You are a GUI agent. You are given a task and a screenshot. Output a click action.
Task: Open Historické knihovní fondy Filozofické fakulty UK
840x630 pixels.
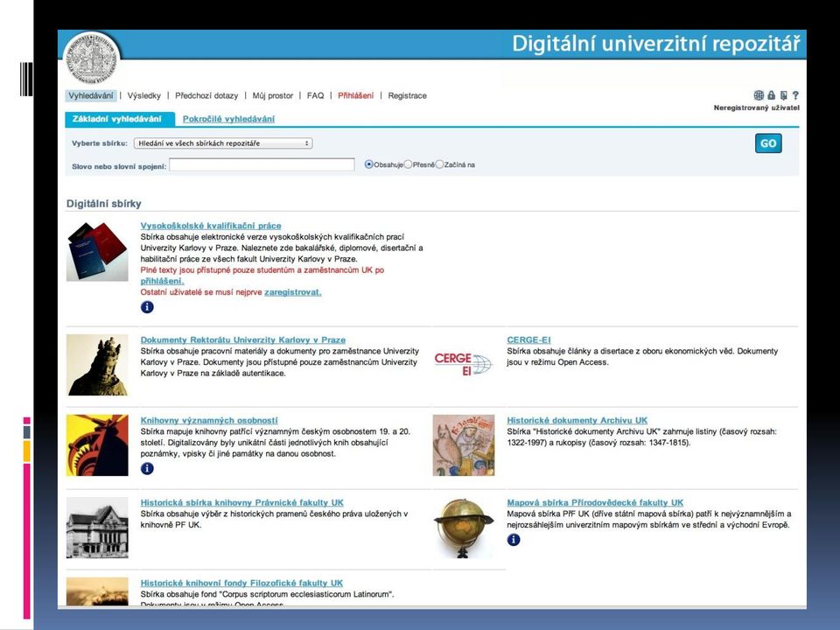click(241, 583)
